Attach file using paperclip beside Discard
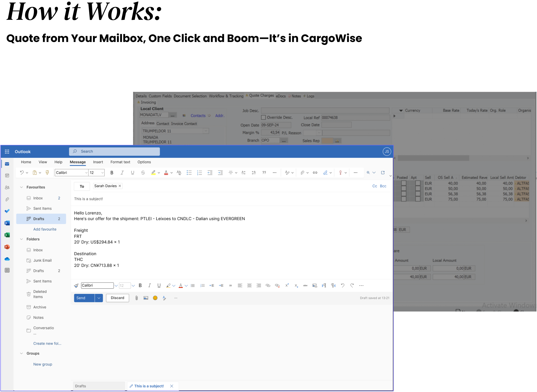The image size is (537, 392). click(137, 298)
